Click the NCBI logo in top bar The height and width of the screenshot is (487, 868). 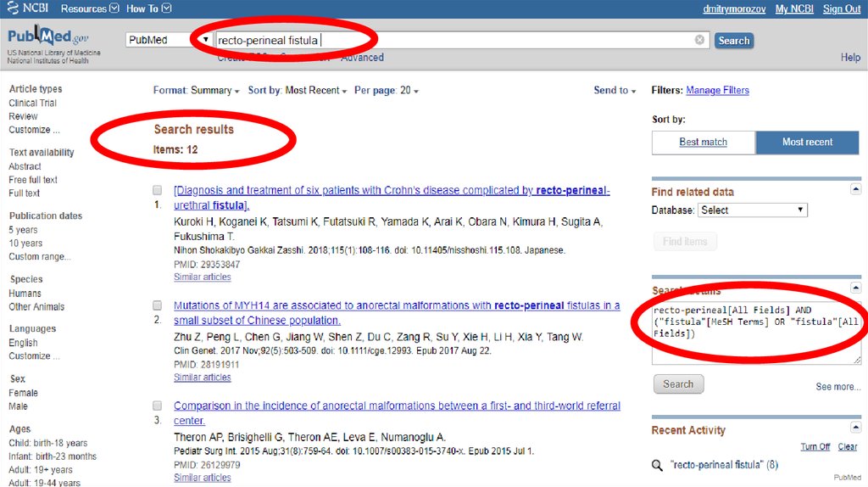click(27, 8)
